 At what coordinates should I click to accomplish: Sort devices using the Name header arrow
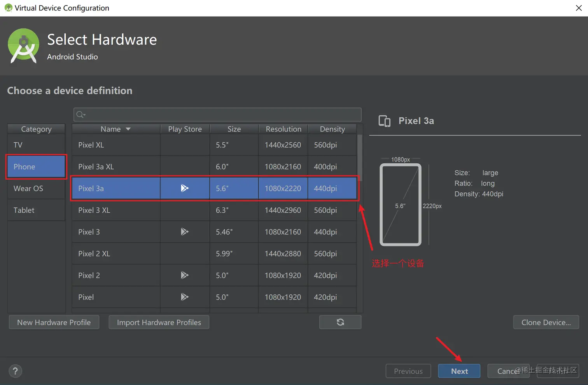point(128,129)
